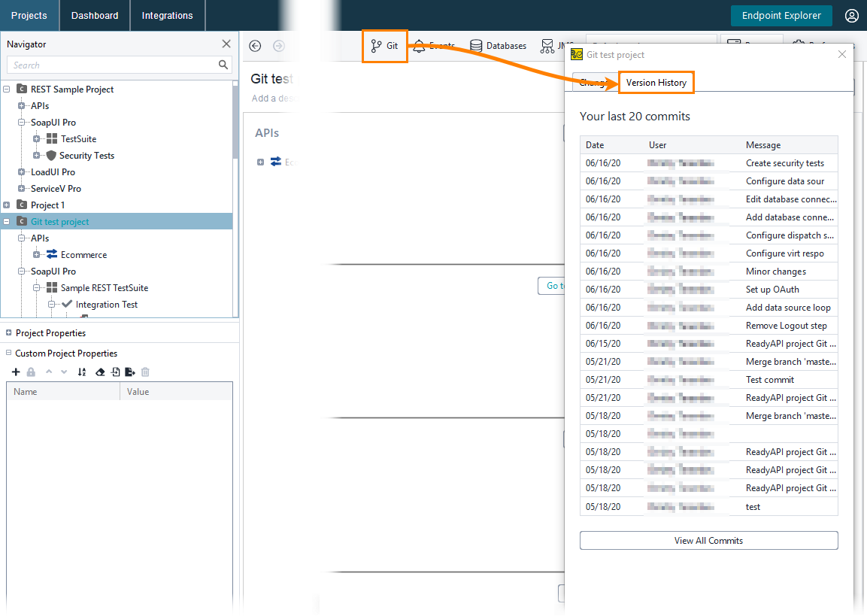Go forward using the right arrow button
867x616 pixels.
(279, 46)
